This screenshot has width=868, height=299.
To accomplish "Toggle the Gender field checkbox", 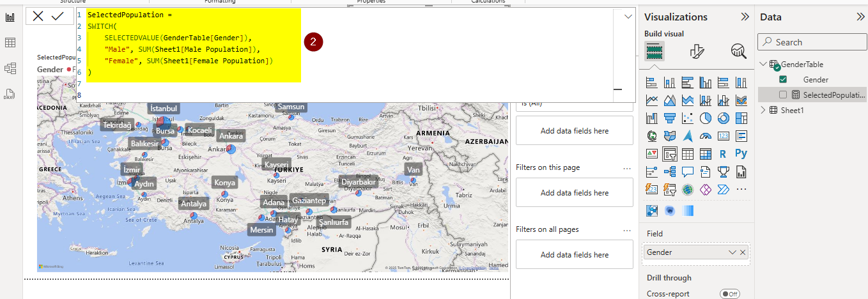I will [x=783, y=80].
